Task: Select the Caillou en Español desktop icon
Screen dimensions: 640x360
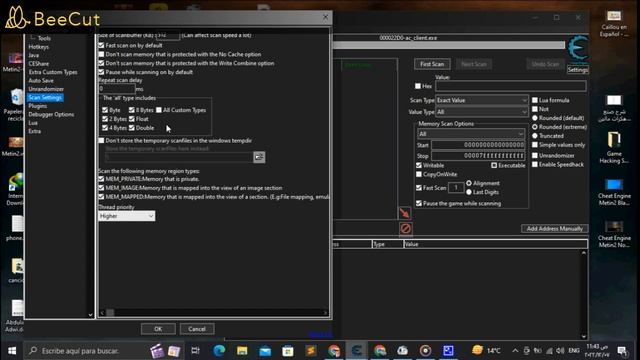Action: click(x=614, y=24)
